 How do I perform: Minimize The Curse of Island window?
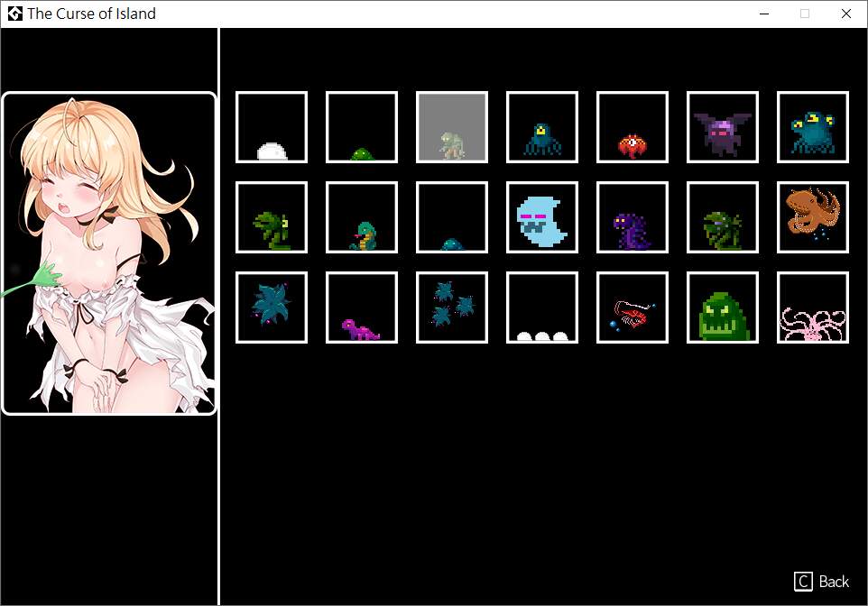(x=764, y=14)
